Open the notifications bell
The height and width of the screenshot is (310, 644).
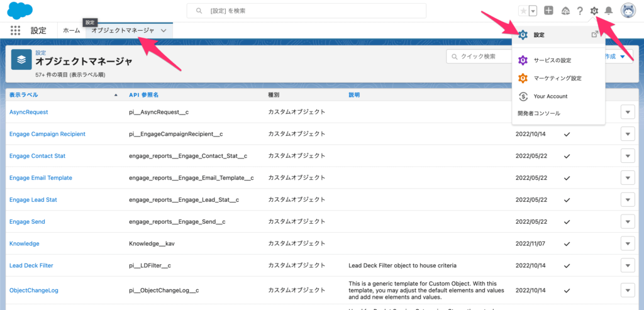click(608, 11)
